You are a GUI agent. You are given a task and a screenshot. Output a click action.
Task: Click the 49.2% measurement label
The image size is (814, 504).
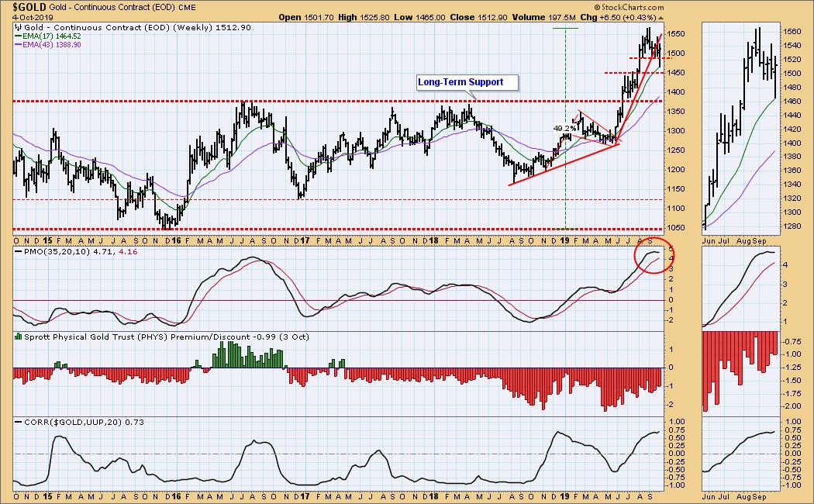click(564, 129)
